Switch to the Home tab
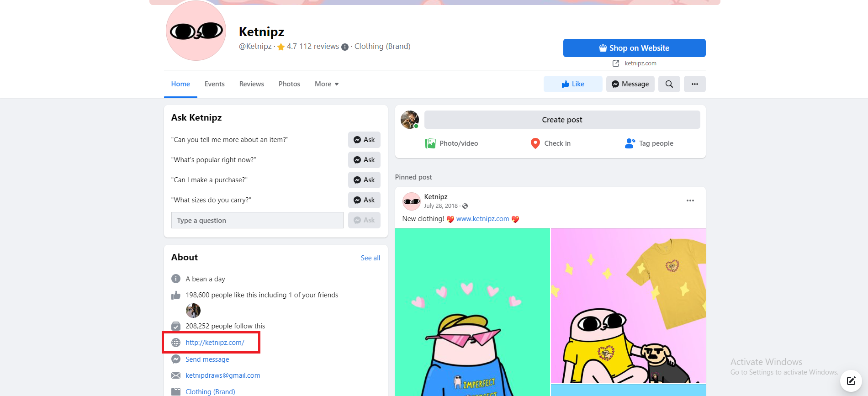This screenshot has height=396, width=868. pos(180,84)
